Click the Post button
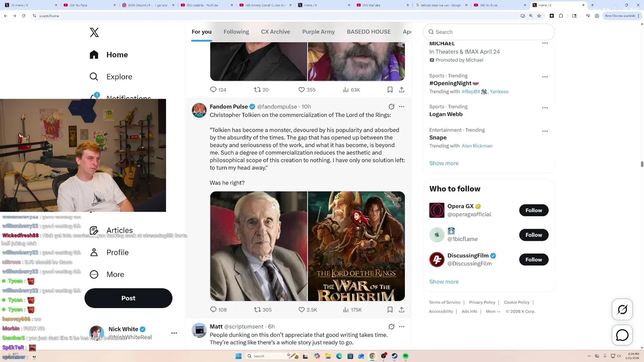The width and height of the screenshot is (644, 362). pos(128,298)
